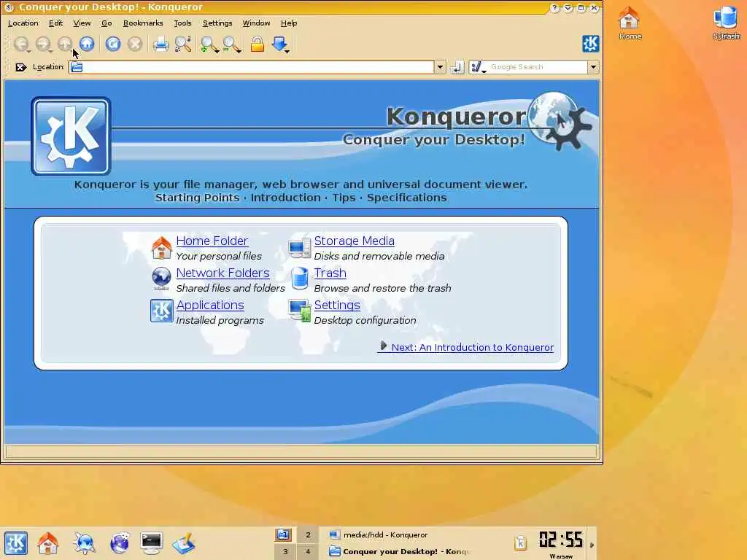This screenshot has width=747, height=560.
Task: Click the blue download arrow icon
Action: tap(280, 44)
